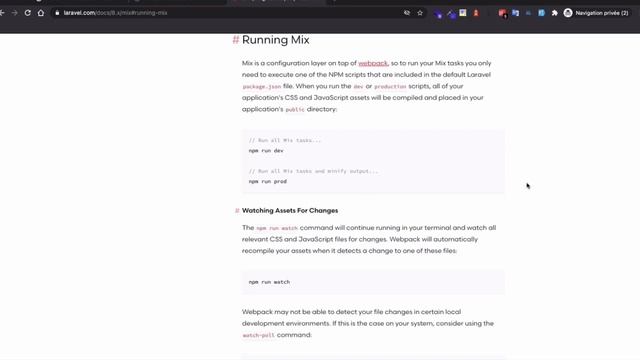
Task: Click the watch-poll inline code
Action: click(258, 335)
